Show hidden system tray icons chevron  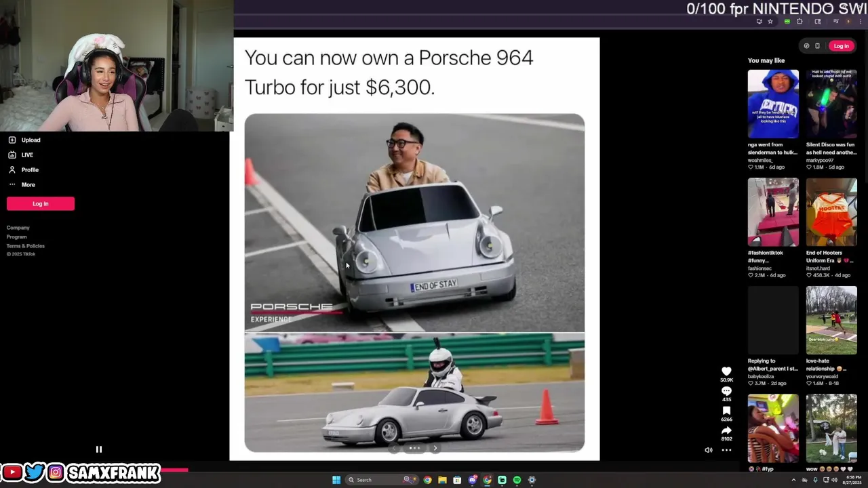pyautogui.click(x=793, y=480)
